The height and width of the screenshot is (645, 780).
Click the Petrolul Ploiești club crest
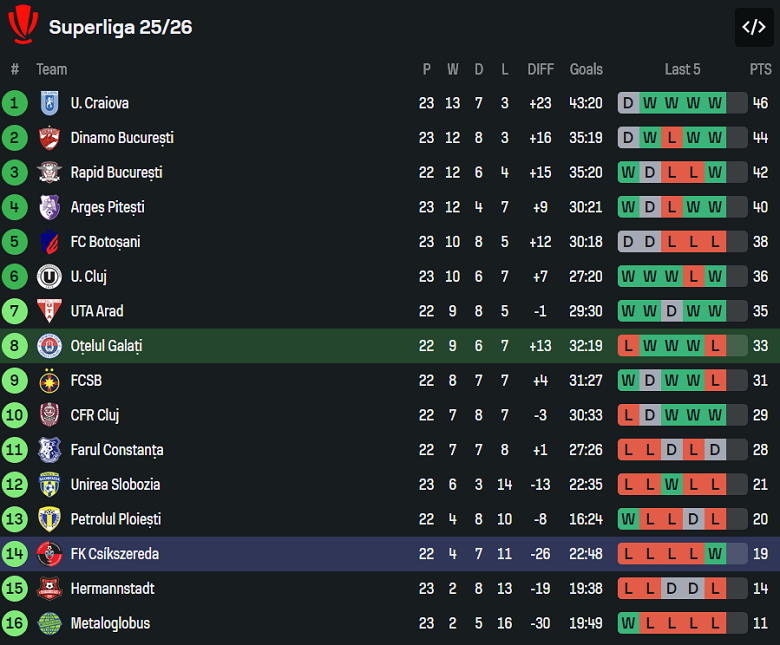click(x=49, y=519)
